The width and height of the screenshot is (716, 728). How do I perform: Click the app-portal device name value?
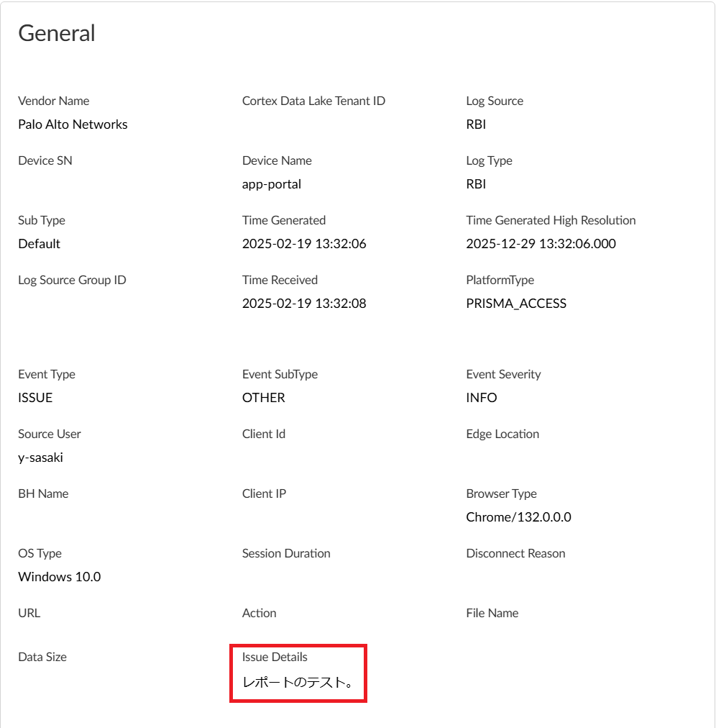point(272,184)
